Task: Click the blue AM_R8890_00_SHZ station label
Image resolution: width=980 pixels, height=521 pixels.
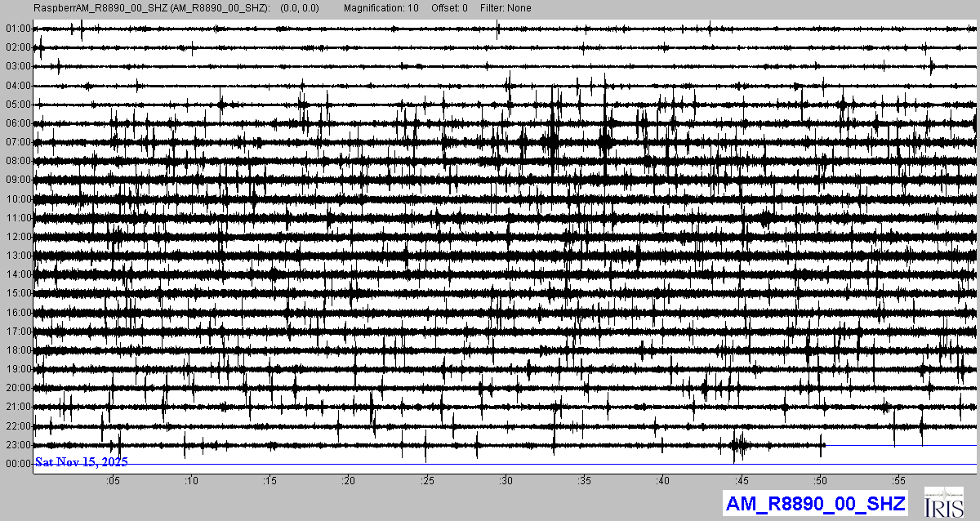Action: (x=814, y=503)
